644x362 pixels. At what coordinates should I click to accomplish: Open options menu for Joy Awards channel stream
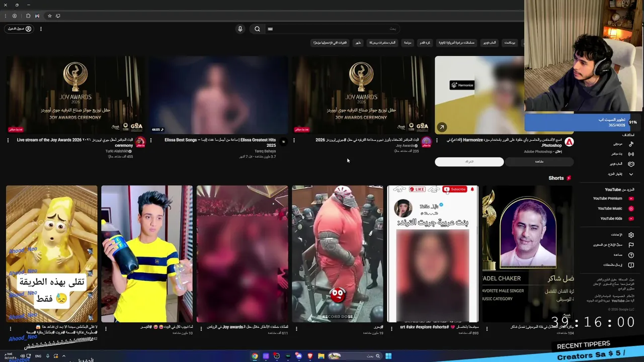(x=294, y=140)
